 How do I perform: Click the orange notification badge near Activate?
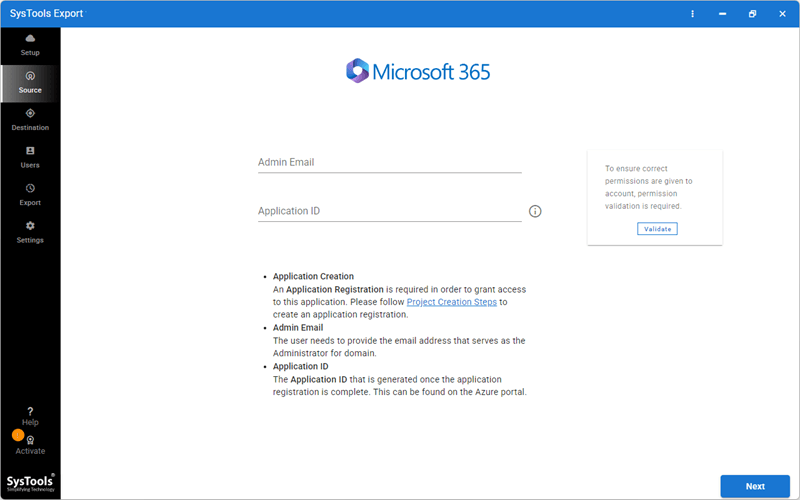(18, 435)
